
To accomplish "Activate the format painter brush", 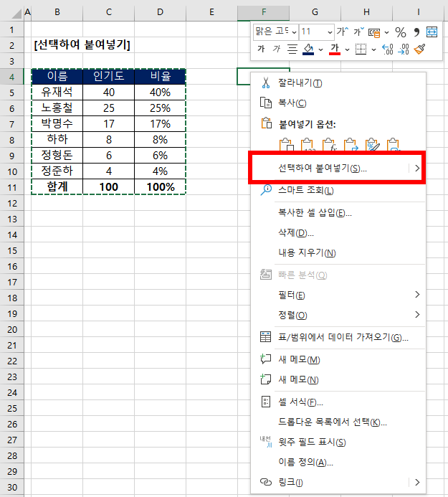I will click(419, 49).
